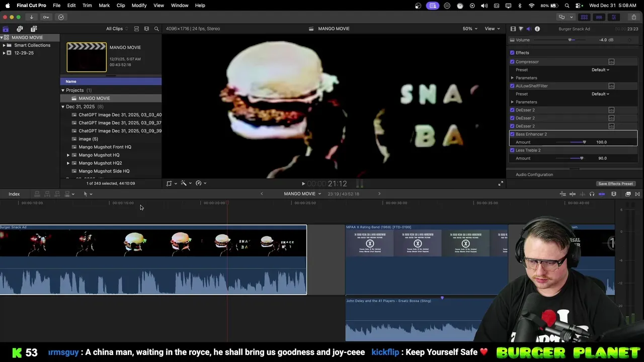The height and width of the screenshot is (362, 644).
Task: Open MANGO MOVIE timeline title popup
Action: 302,194
